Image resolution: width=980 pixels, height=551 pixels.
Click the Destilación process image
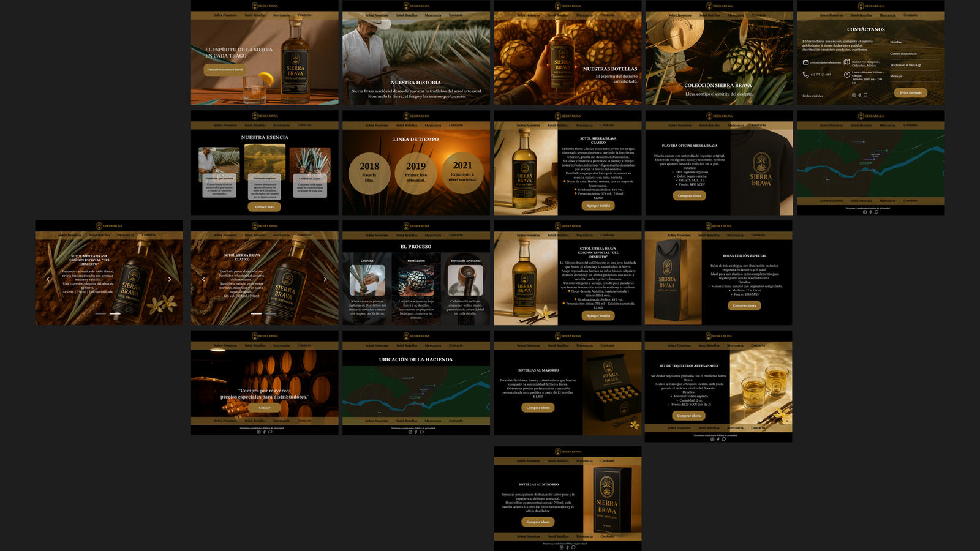416,281
